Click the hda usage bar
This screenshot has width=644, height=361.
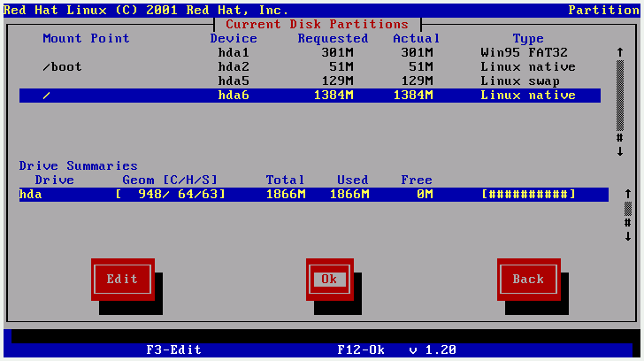pyautogui.click(x=529, y=195)
